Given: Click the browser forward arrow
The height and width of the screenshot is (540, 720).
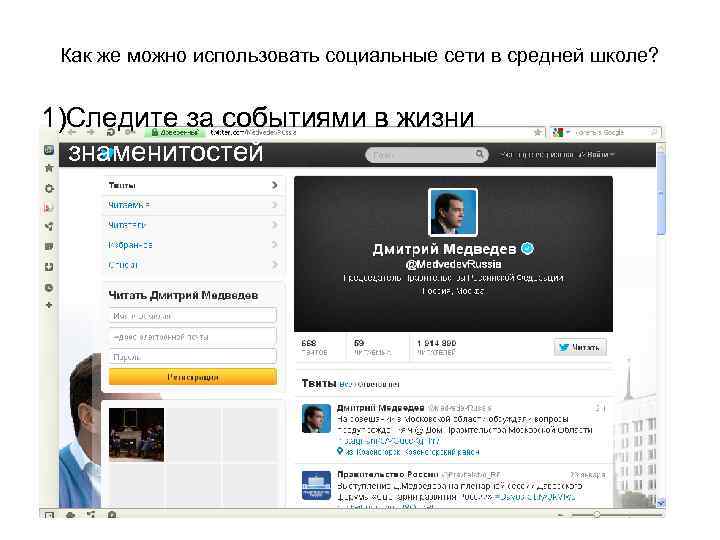Looking at the screenshot, I should [x=90, y=132].
